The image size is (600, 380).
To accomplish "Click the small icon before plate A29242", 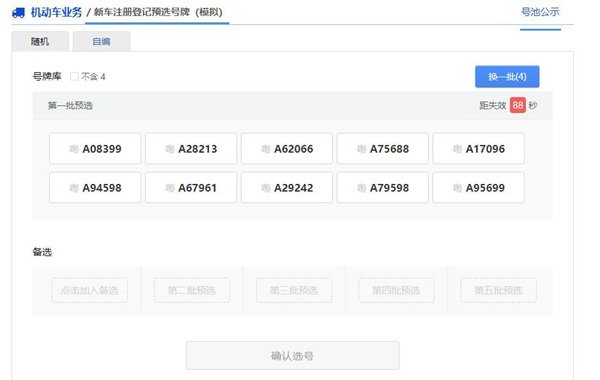I will (266, 188).
